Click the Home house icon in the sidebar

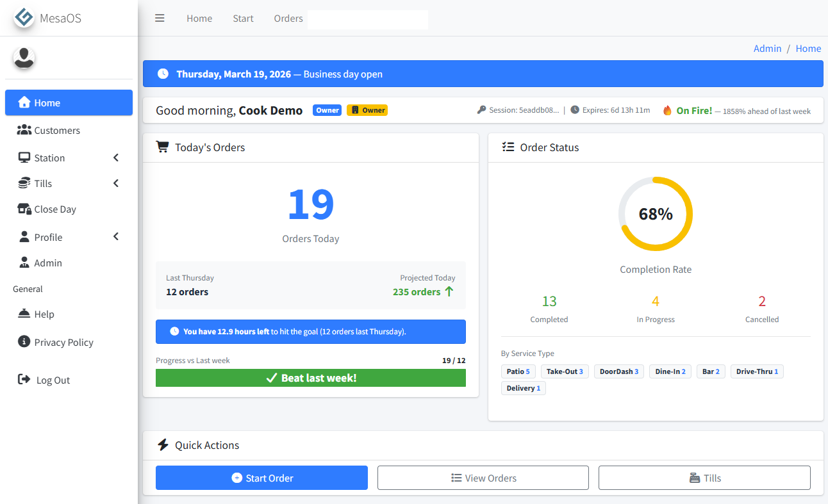point(24,102)
